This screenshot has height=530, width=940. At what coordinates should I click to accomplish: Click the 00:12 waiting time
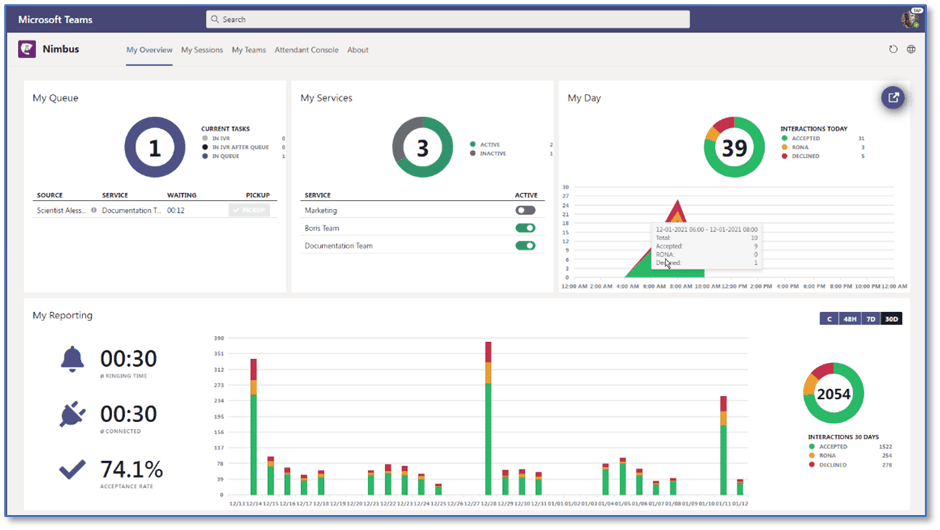tap(176, 210)
